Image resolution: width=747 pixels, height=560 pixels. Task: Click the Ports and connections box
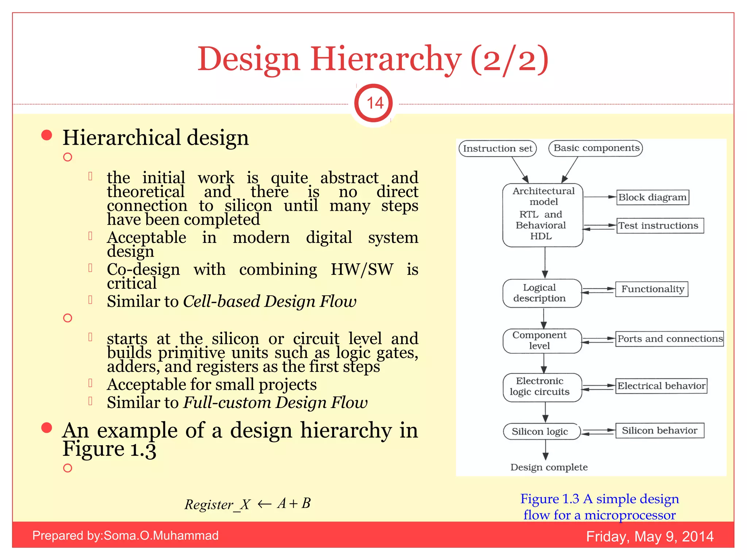(670, 339)
